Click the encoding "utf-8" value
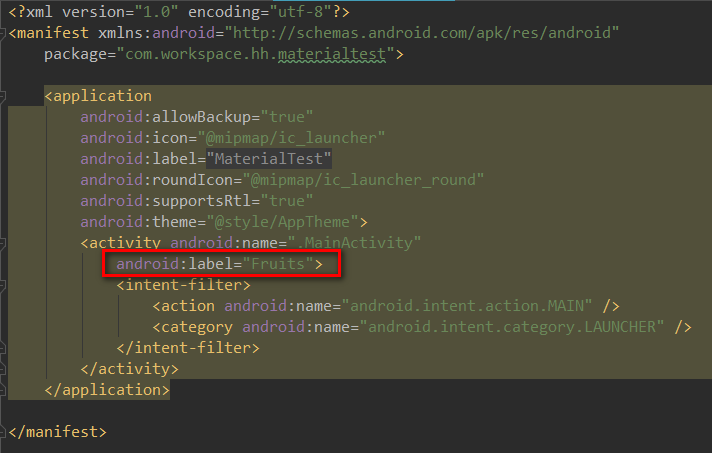This screenshot has width=712, height=453. (301, 12)
